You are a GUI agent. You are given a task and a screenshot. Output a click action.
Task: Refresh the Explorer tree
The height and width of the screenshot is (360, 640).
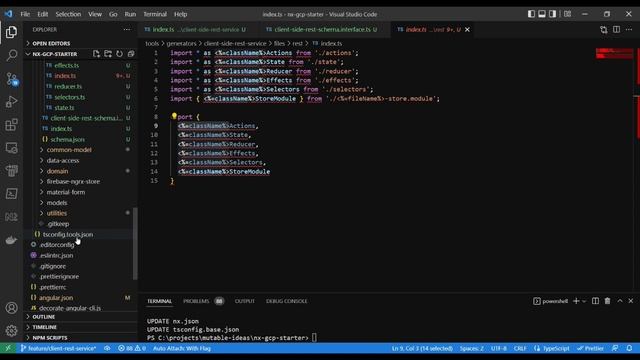(119, 54)
